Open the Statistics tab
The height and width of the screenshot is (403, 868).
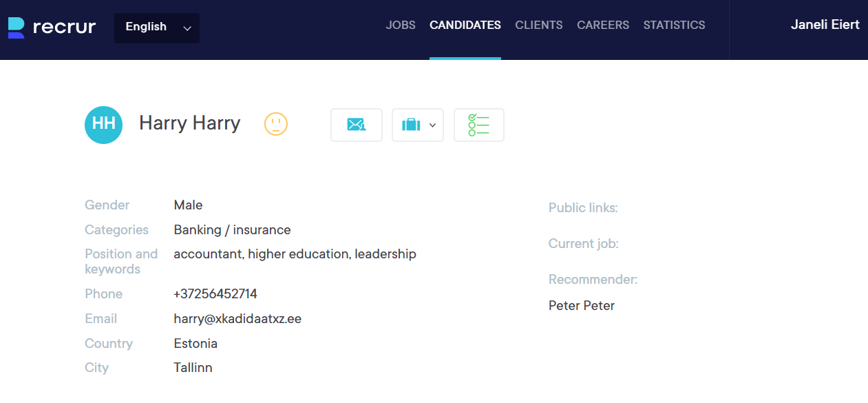(674, 25)
